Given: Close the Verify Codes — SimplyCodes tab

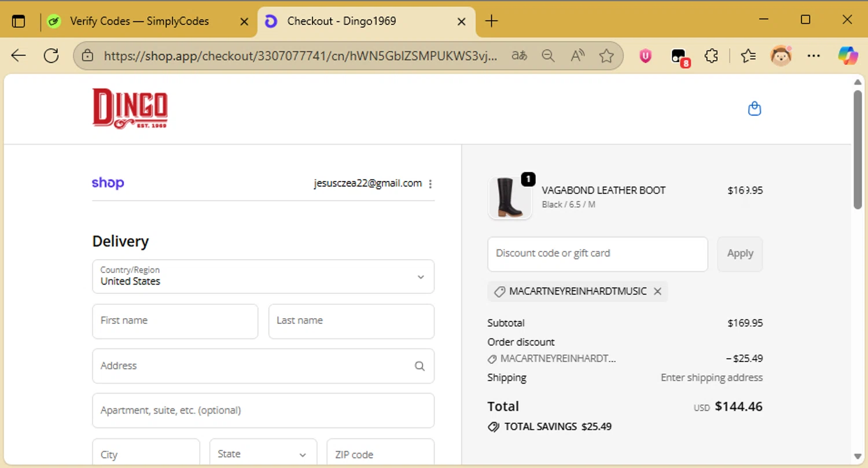Looking at the screenshot, I should [244, 21].
